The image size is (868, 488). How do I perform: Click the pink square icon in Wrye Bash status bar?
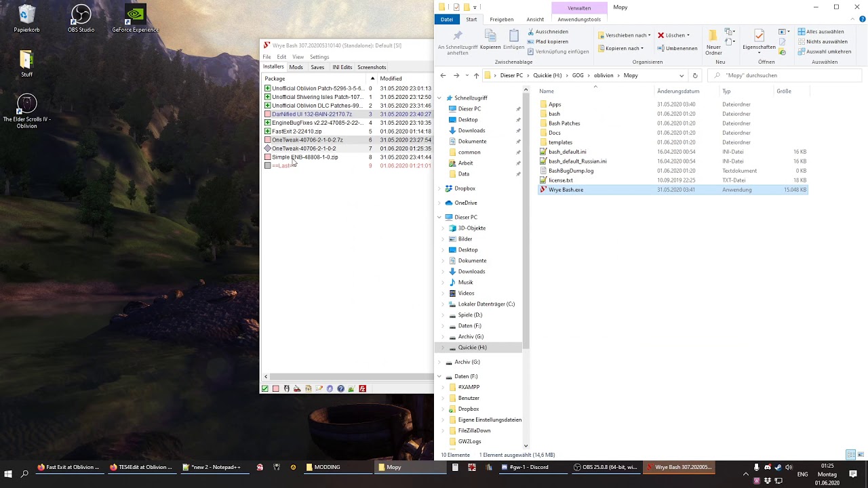click(x=275, y=388)
